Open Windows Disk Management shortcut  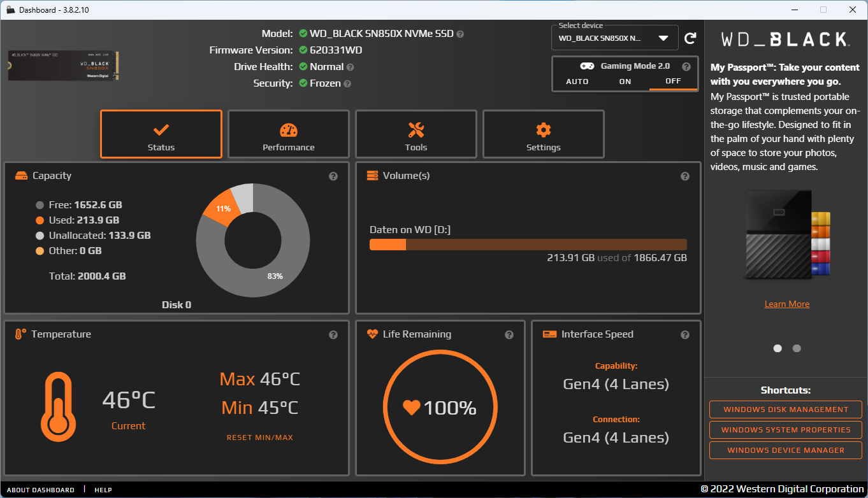pos(786,409)
